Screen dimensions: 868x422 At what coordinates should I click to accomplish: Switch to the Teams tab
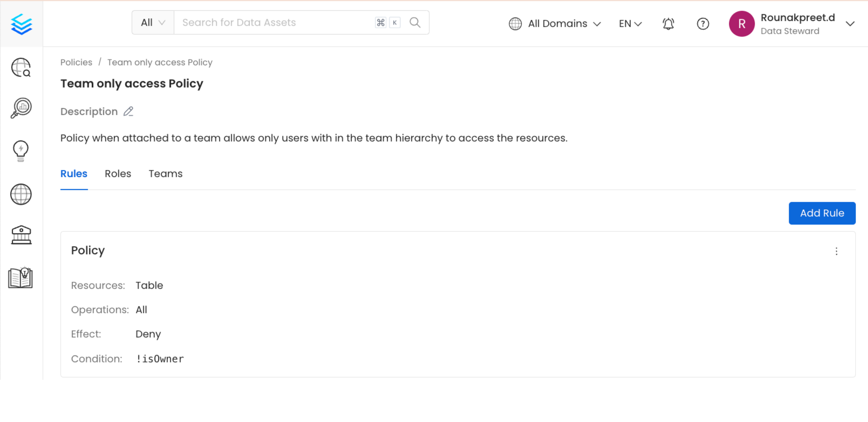tap(166, 174)
